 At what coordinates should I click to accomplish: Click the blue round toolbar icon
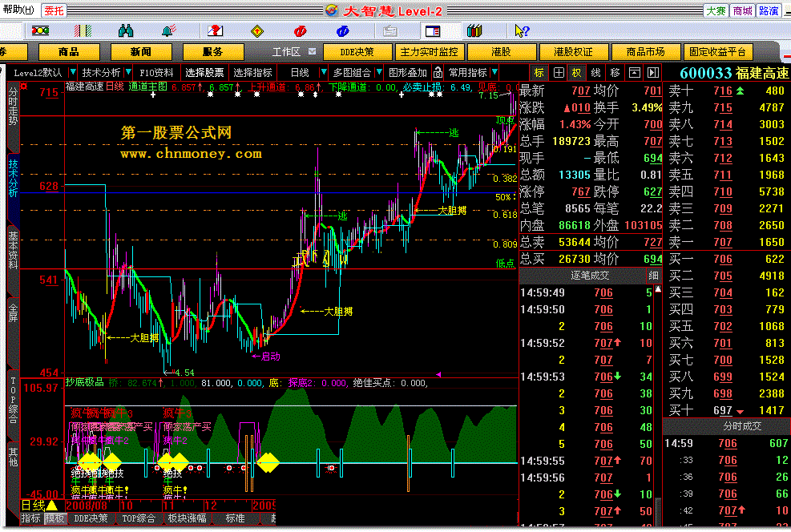click(342, 31)
